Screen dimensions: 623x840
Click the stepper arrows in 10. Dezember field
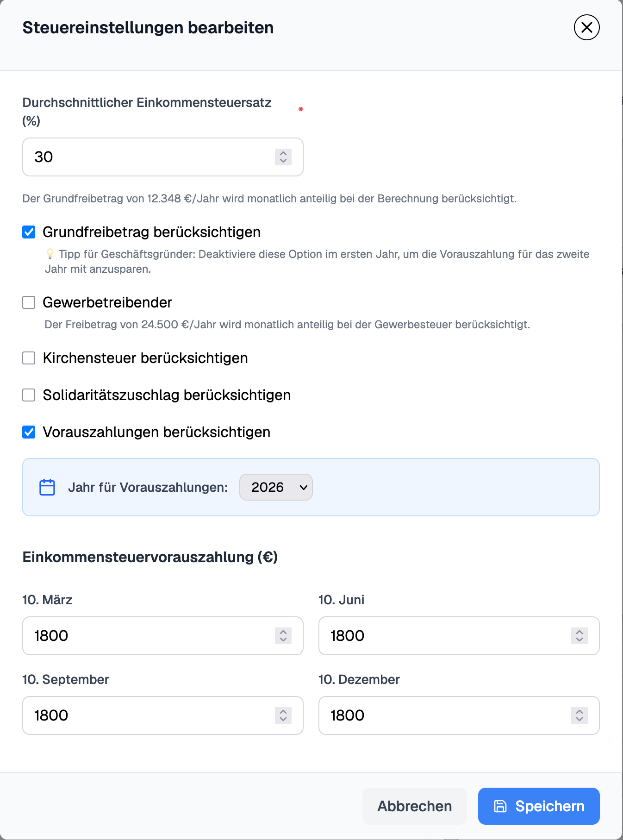coord(579,715)
